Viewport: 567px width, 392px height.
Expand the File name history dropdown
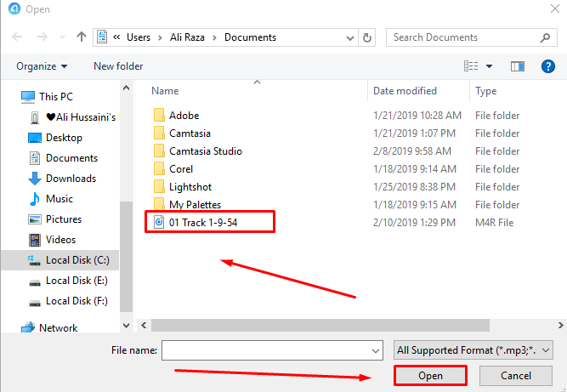(x=376, y=349)
